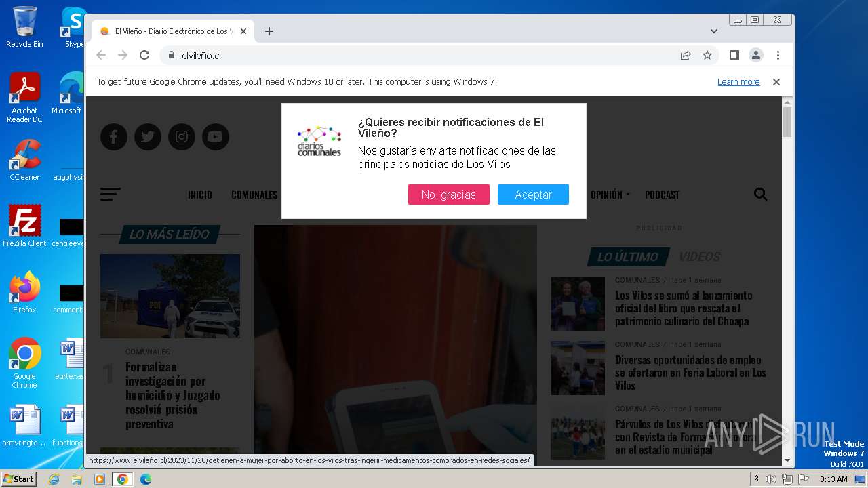
Task: Open Windows Media Player taskbar icon
Action: pyautogui.click(x=100, y=479)
